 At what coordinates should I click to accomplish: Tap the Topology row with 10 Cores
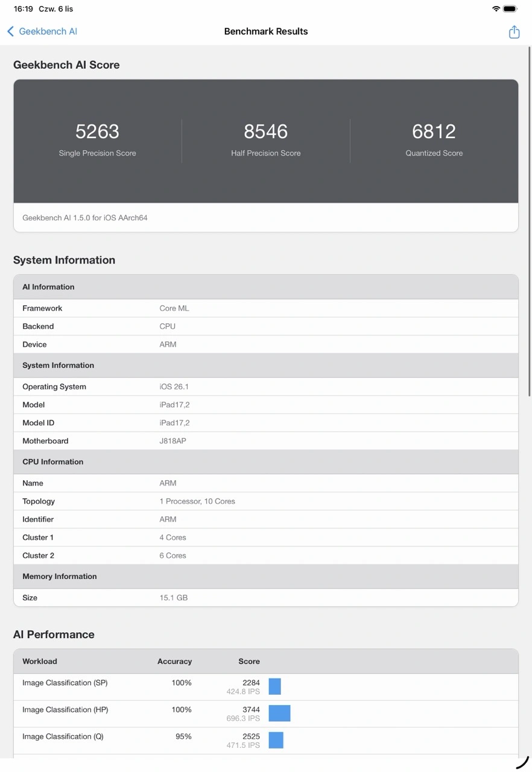click(x=265, y=501)
